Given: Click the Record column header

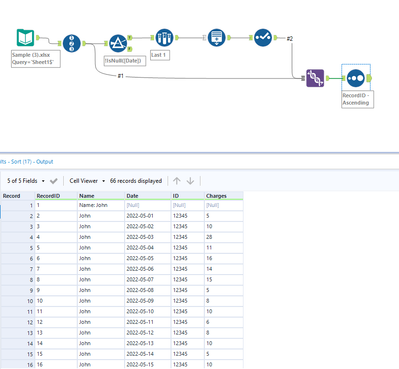Looking at the screenshot, I should click(x=17, y=196).
